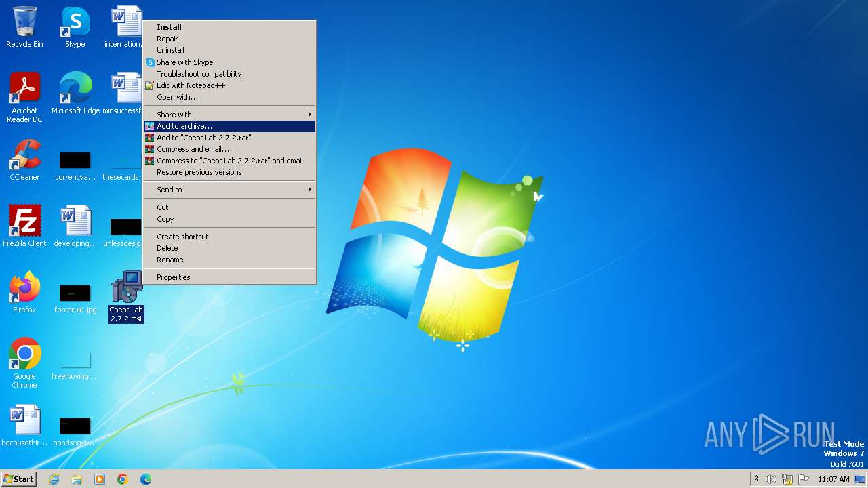Screen dimensions: 868x488
Task: Choose Edit with Notepad++
Action: tap(229, 85)
